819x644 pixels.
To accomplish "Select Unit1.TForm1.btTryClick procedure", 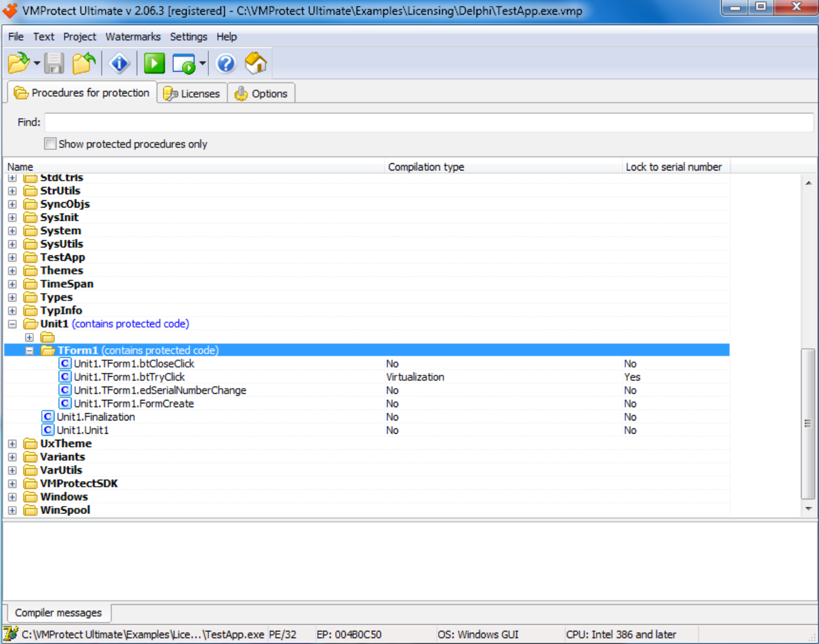I will (x=129, y=377).
